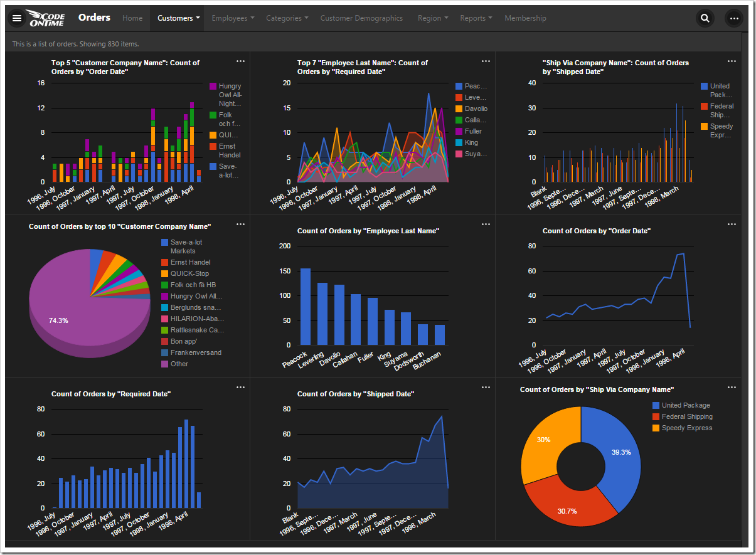756x555 pixels.
Task: Expand the Employees dropdown menu
Action: 233,18
